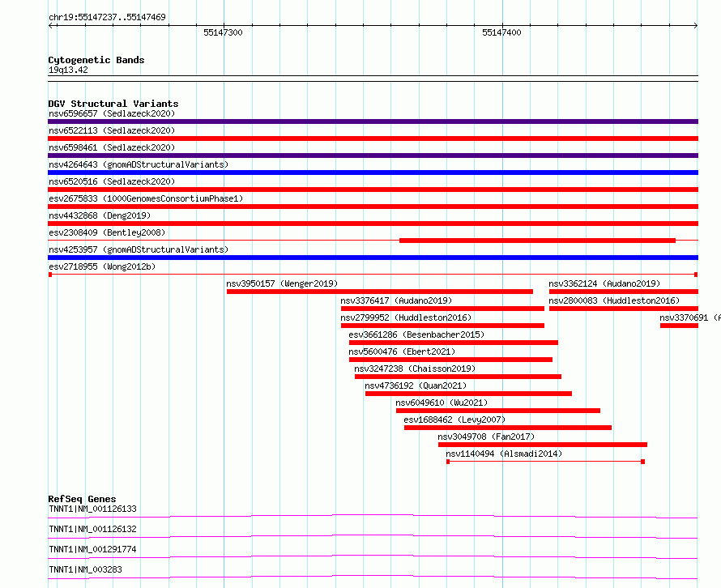Click the DGV Structural Variants track heading
Image resolution: width=721 pixels, height=588 pixels.
pos(113,104)
